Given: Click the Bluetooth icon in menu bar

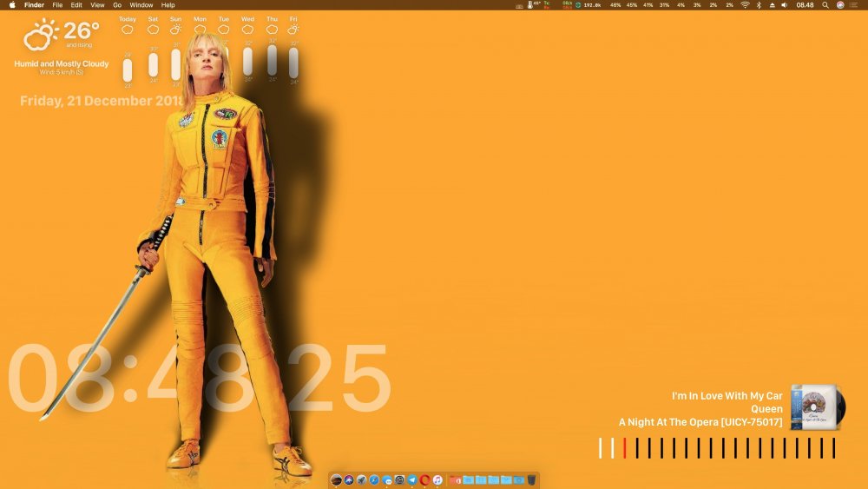Looking at the screenshot, I should (x=759, y=5).
